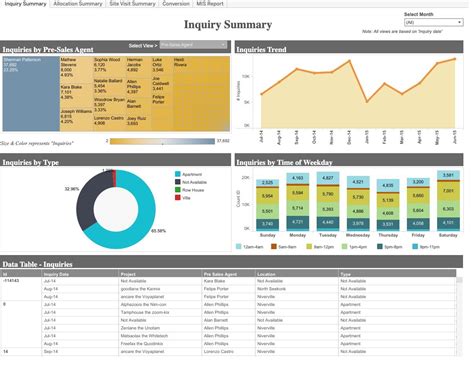Click Tuesday's 4,827 top bar segment
The image size is (474, 371).
(328, 178)
